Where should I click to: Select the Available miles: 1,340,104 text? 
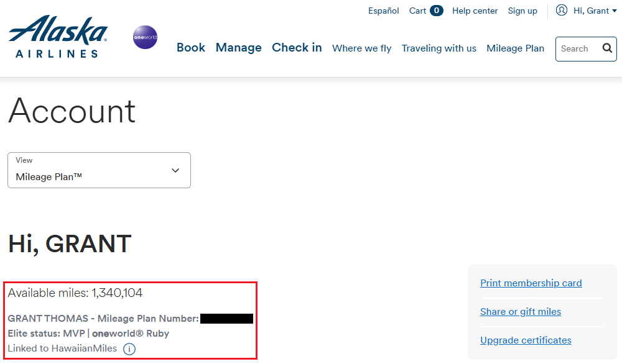point(75,293)
